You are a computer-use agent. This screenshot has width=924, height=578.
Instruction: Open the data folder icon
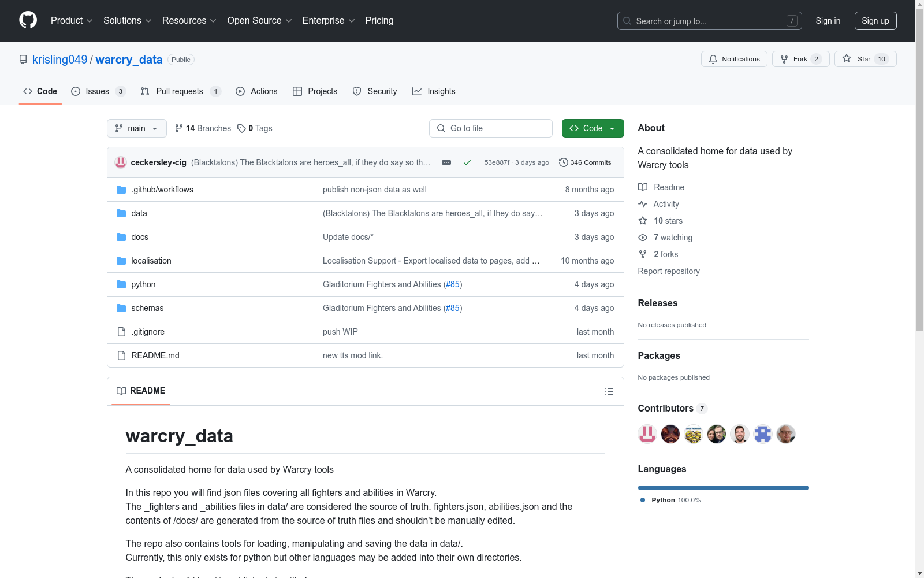tap(121, 213)
